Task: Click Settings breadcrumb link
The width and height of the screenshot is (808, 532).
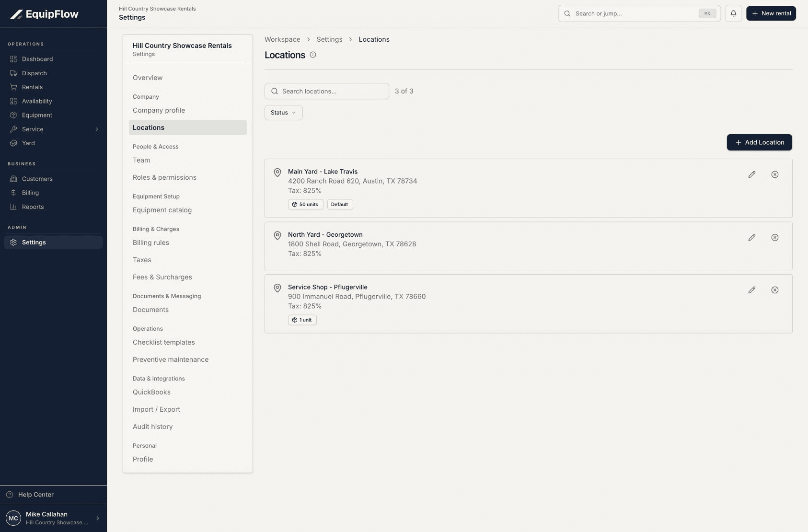Action: coord(329,39)
